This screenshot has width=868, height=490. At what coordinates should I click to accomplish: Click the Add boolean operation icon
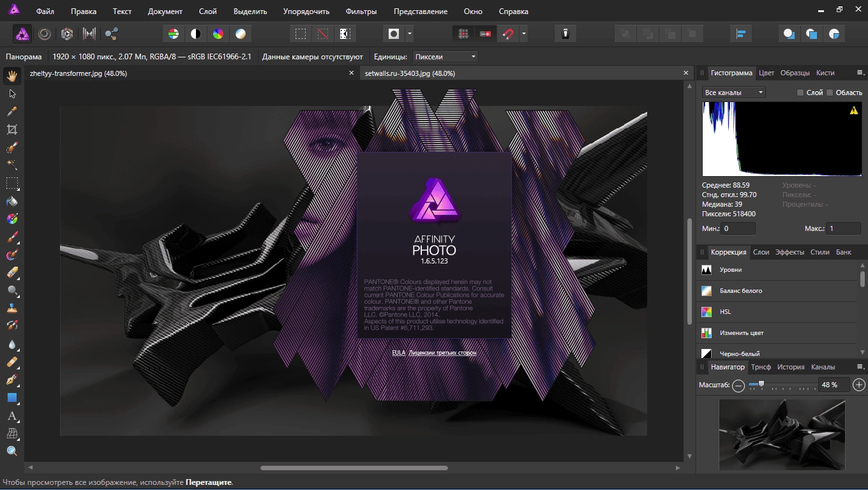pos(789,34)
